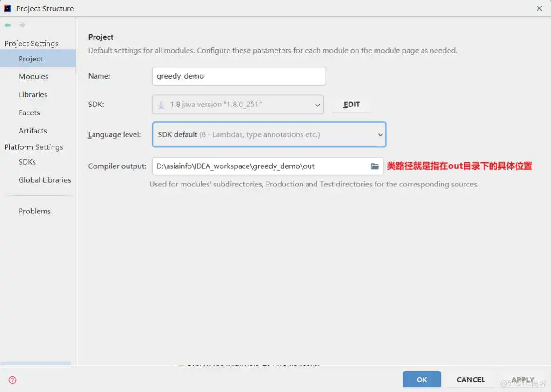Open SDKs under Platform Settings
This screenshot has width=551, height=392.
[27, 162]
